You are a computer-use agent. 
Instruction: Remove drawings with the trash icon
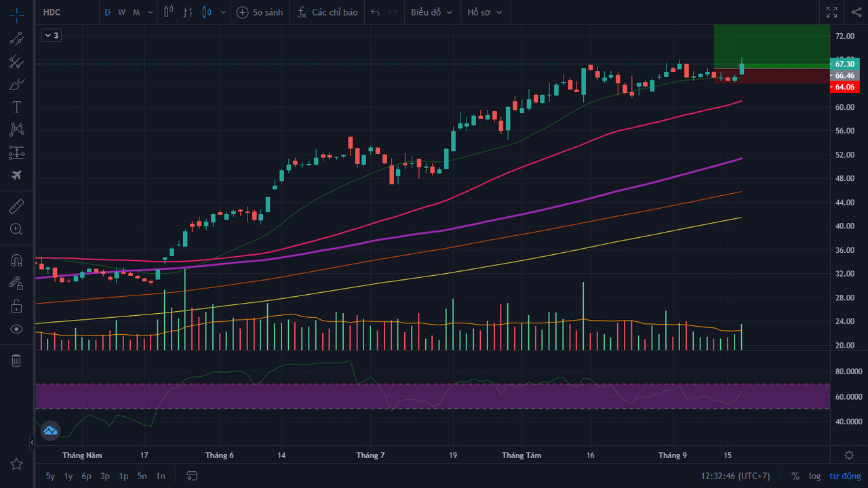click(16, 360)
